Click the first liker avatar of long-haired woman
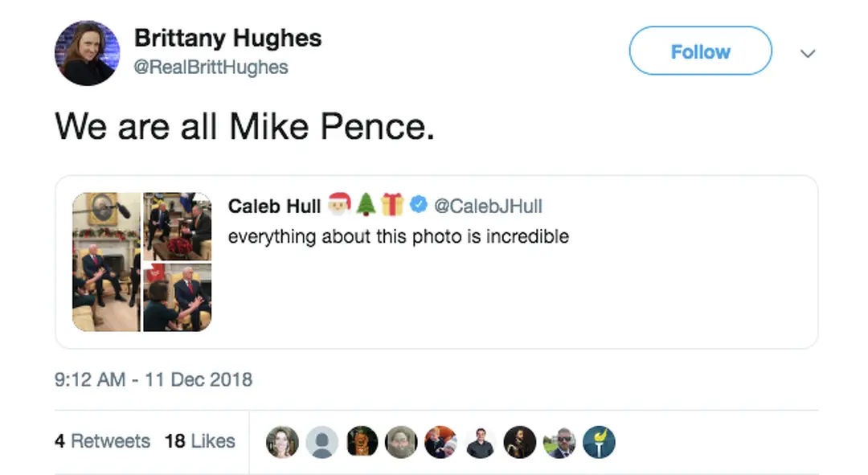 point(283,442)
